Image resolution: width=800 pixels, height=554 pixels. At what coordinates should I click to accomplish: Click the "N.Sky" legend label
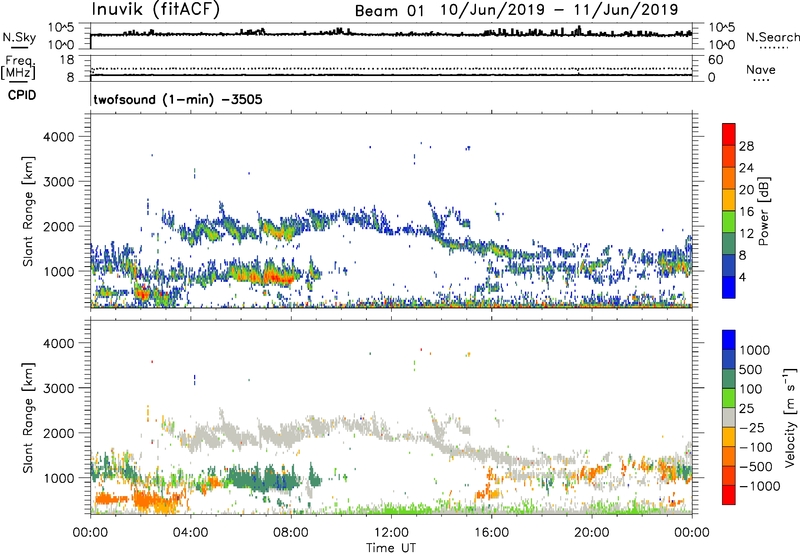[19, 37]
